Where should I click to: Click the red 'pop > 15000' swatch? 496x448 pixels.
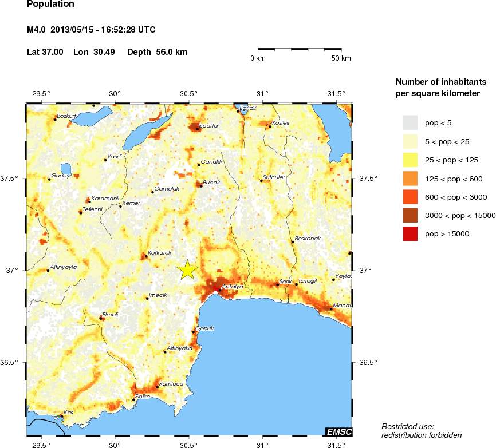click(410, 233)
